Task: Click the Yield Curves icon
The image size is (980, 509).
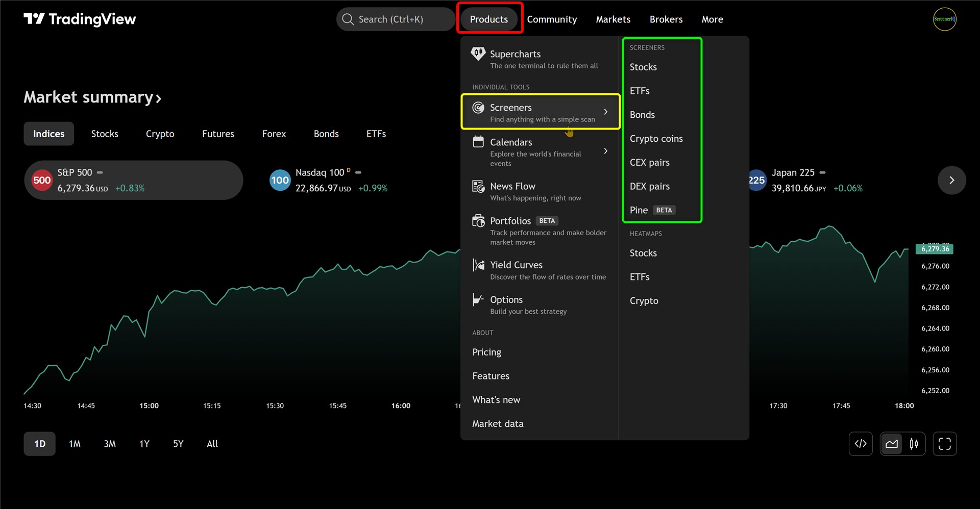Action: [x=478, y=265]
